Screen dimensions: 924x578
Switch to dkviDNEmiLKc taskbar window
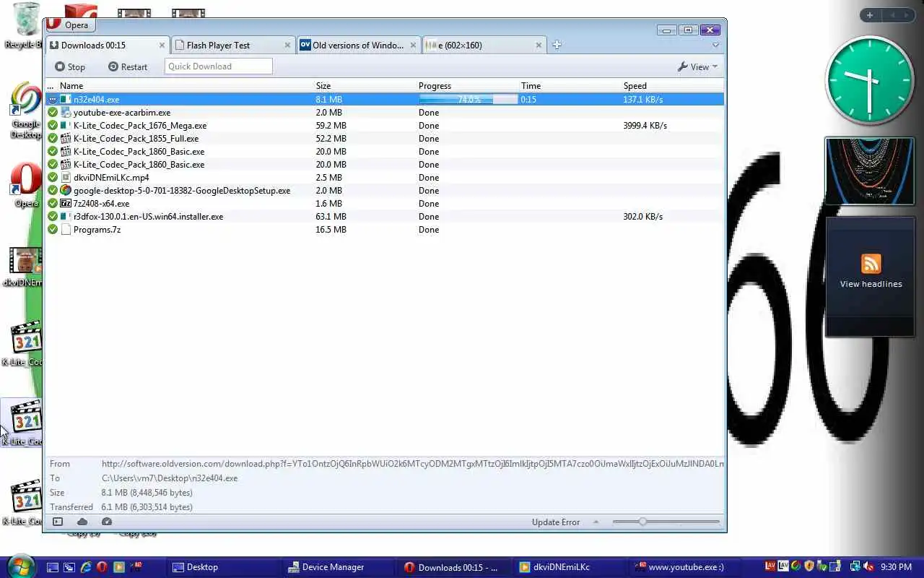tap(570, 567)
